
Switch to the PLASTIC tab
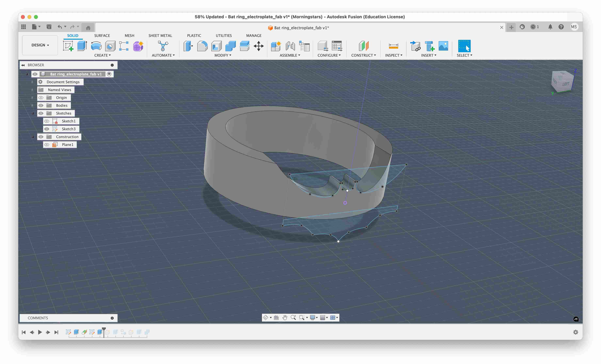tap(194, 36)
